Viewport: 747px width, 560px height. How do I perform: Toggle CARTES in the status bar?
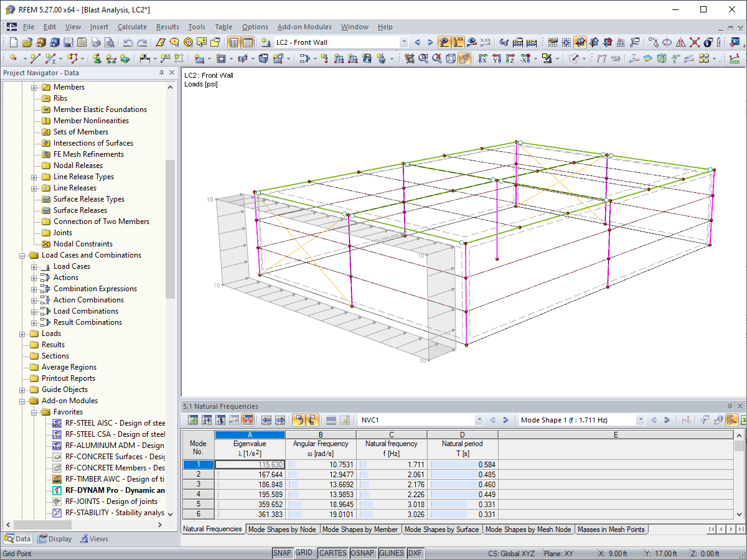[332, 553]
